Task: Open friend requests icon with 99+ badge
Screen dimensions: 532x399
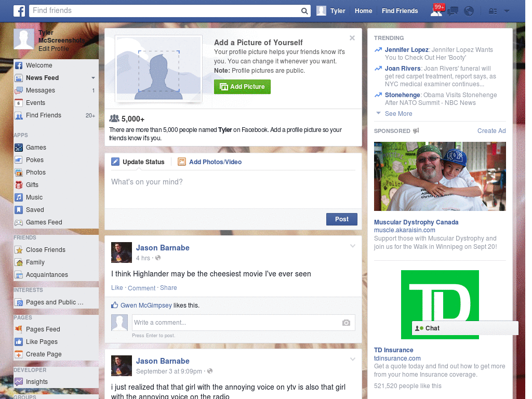Action: click(x=437, y=10)
